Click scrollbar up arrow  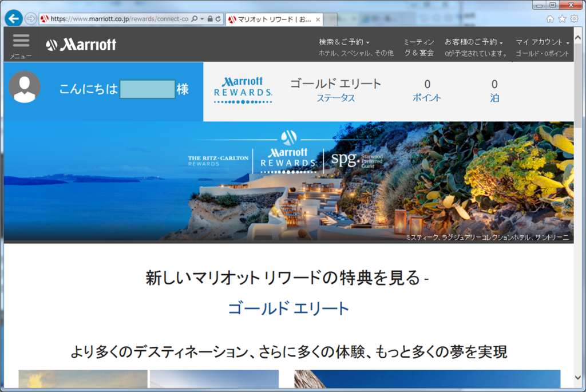pyautogui.click(x=578, y=38)
